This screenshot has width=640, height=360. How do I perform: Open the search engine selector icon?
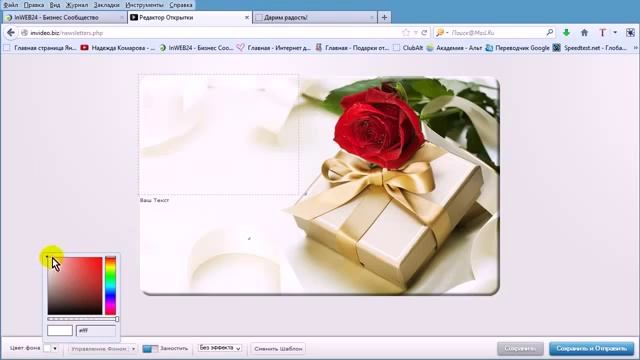click(442, 33)
